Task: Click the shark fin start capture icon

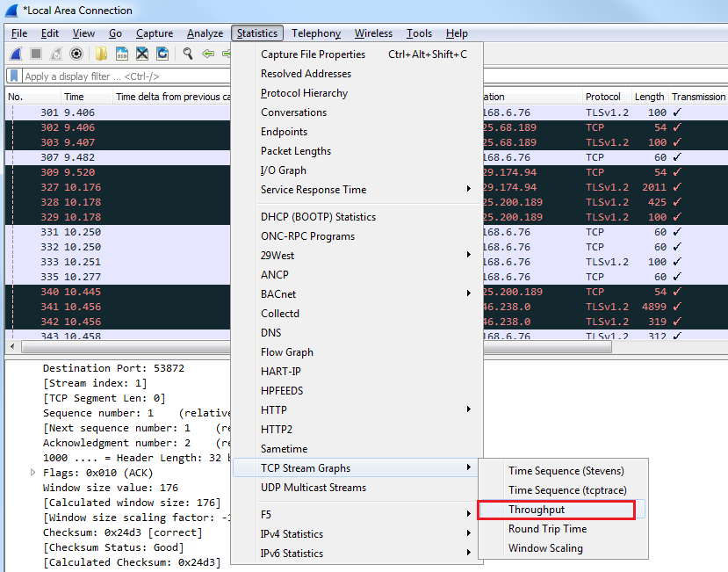Action: pos(16,54)
